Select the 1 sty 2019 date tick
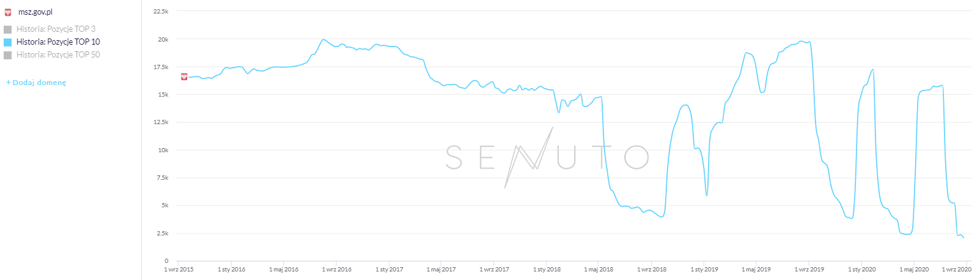This screenshot has height=280, width=980. click(x=704, y=270)
